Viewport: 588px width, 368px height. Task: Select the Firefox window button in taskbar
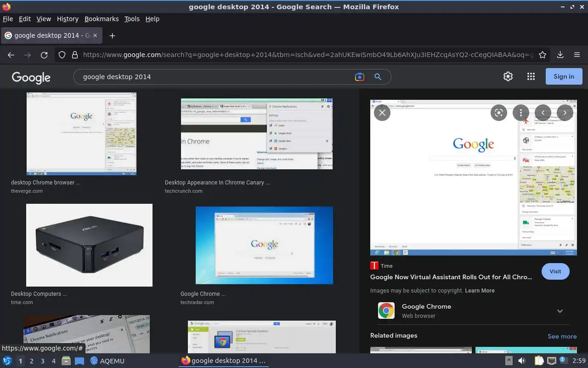224,361
